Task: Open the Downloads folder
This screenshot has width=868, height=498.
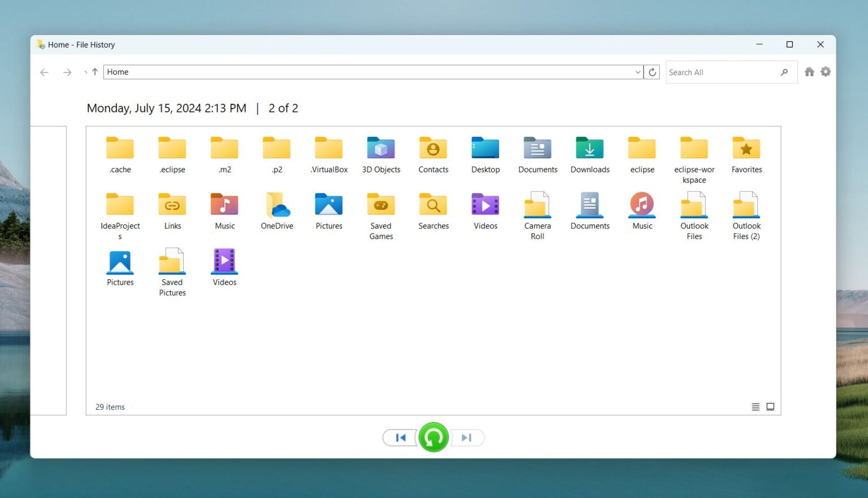Action: click(x=589, y=149)
